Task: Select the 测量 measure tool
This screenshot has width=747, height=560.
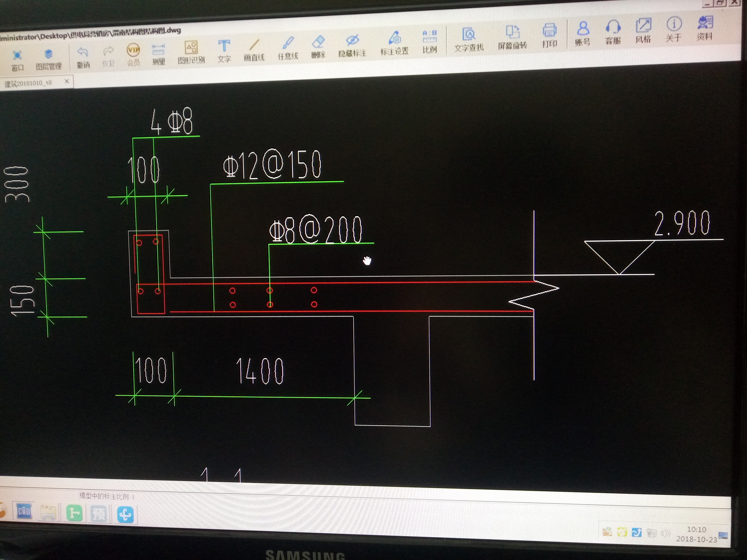Action: point(158,54)
